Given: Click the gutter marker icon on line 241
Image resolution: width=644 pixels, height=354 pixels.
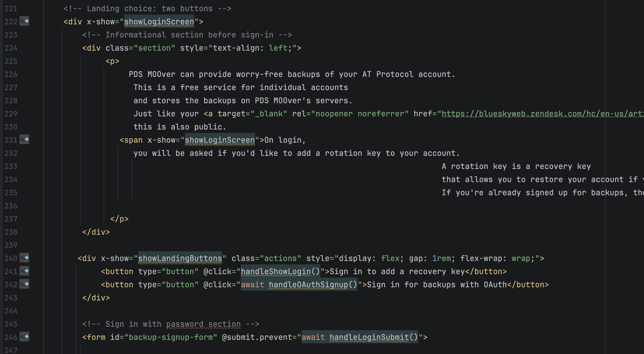Looking at the screenshot, I should coord(24,271).
